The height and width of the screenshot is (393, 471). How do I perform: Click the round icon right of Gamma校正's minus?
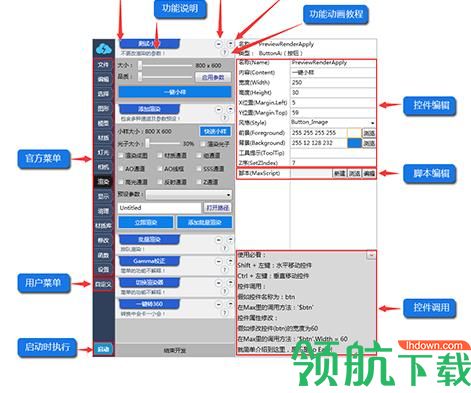pyautogui.click(x=231, y=262)
